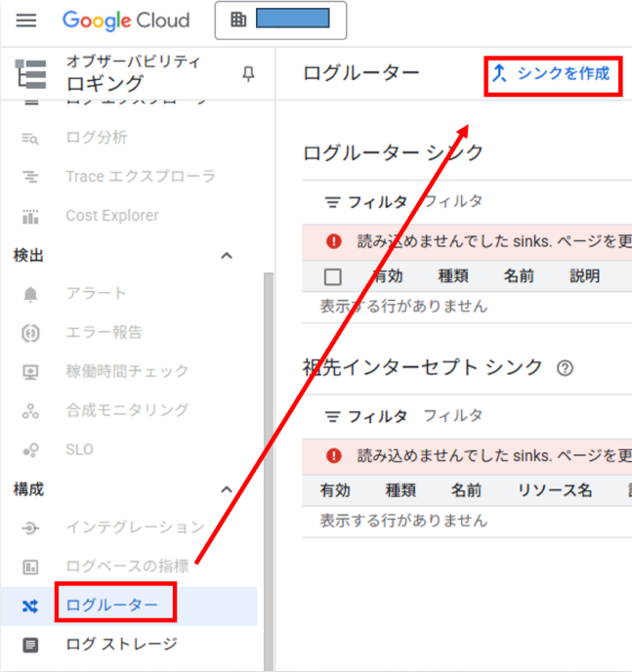Click the sidebar vertical scrollbar

pyautogui.click(x=269, y=470)
